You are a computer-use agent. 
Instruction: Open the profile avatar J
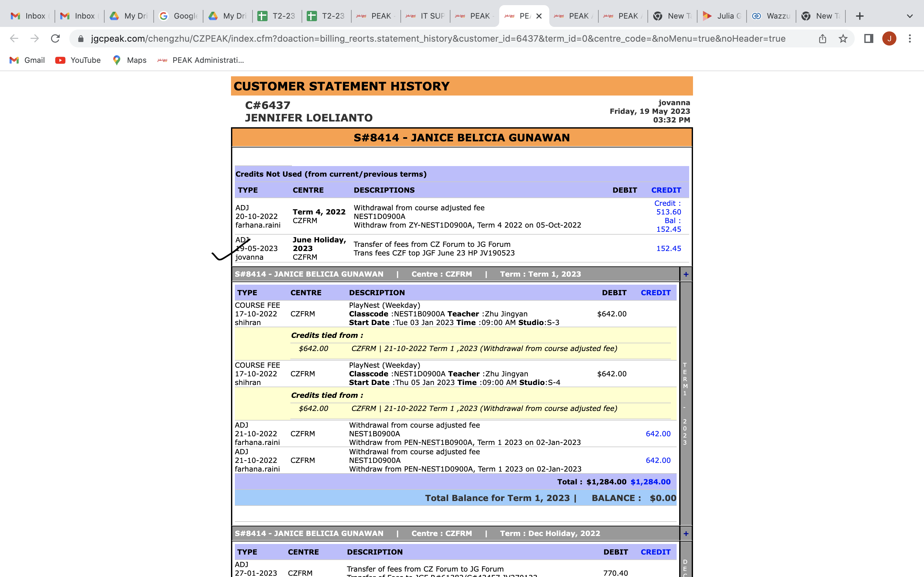(889, 38)
